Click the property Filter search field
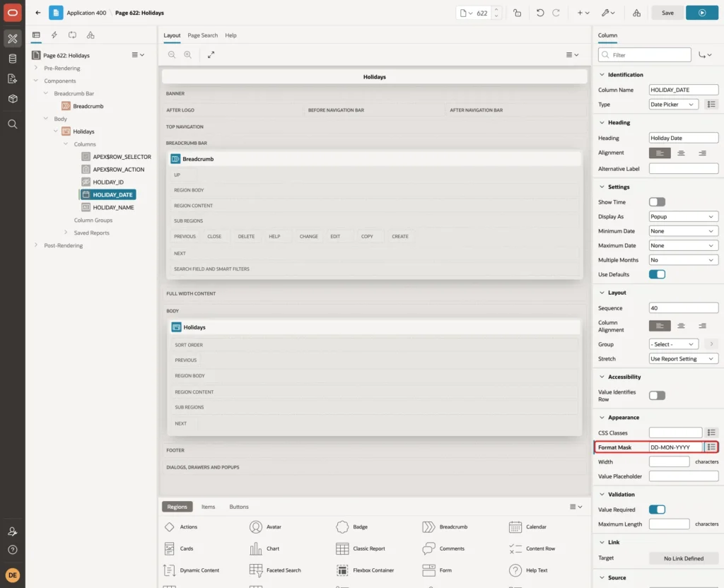This screenshot has height=588, width=724. click(x=645, y=55)
